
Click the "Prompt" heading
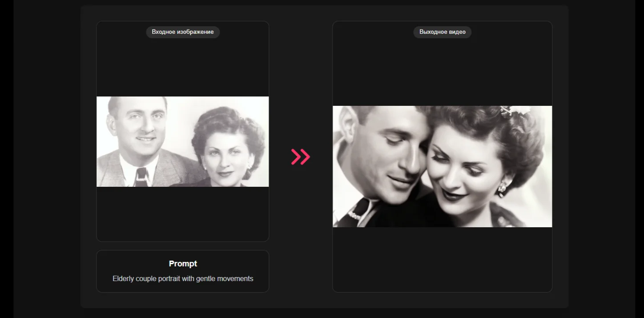pos(183,264)
